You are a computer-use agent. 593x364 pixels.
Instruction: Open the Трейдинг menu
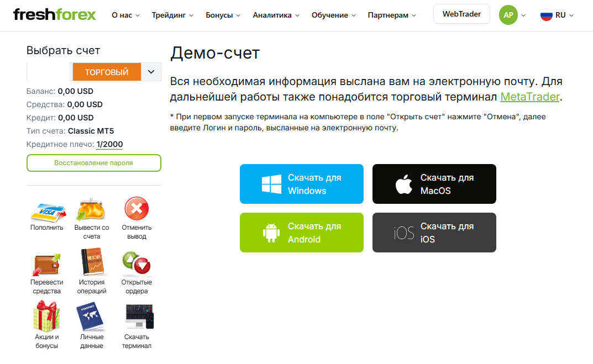(x=172, y=15)
